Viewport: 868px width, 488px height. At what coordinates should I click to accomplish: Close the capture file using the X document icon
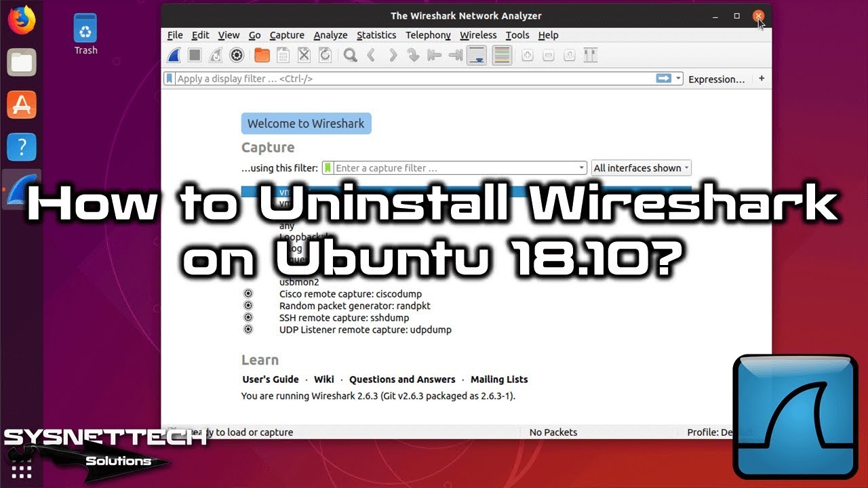[x=304, y=55]
